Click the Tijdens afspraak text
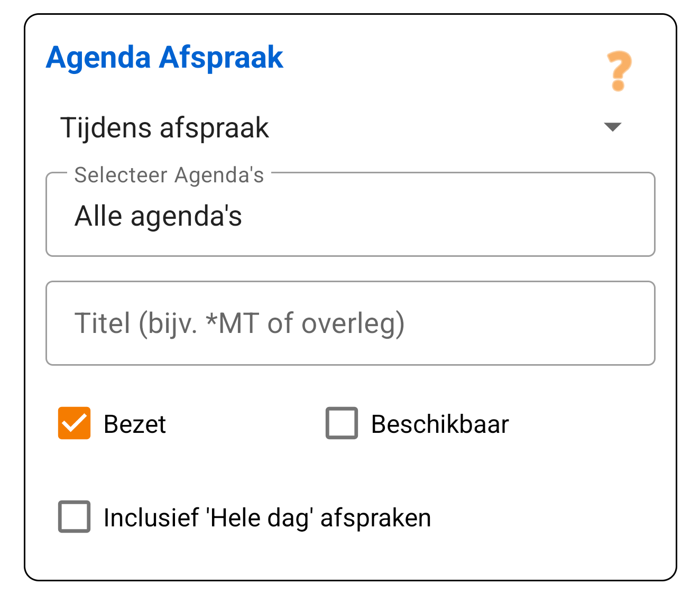This screenshot has width=700, height=603. tap(165, 127)
